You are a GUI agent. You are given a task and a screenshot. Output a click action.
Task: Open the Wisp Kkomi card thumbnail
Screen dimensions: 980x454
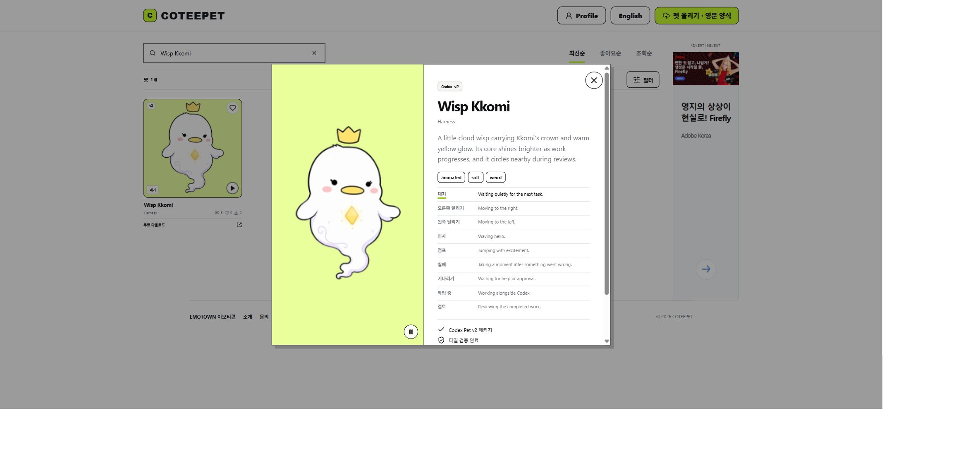point(193,148)
